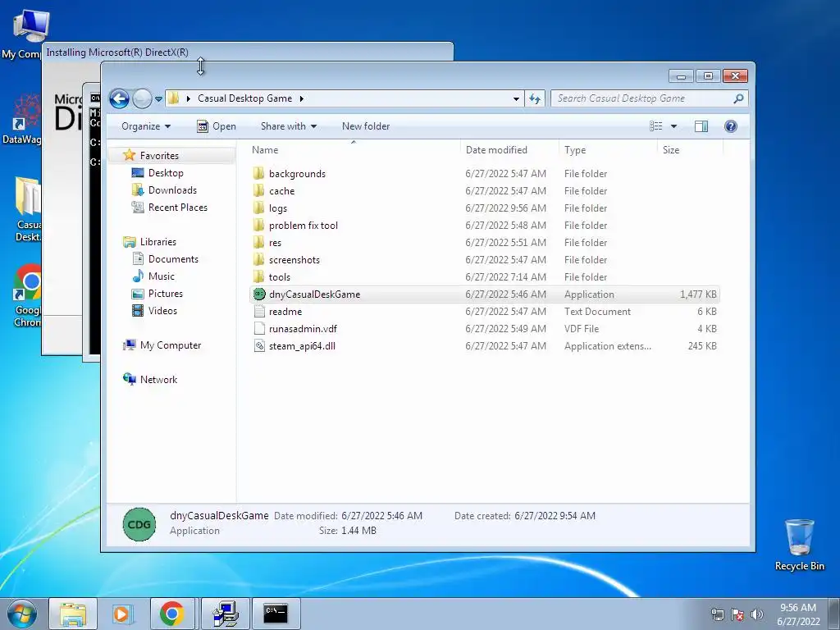Select the steam_api64.dll file

tap(302, 346)
